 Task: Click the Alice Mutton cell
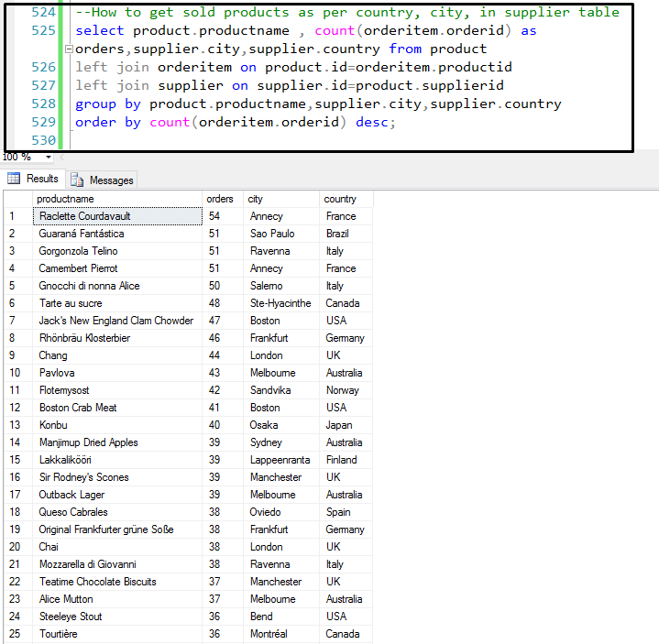click(117, 599)
